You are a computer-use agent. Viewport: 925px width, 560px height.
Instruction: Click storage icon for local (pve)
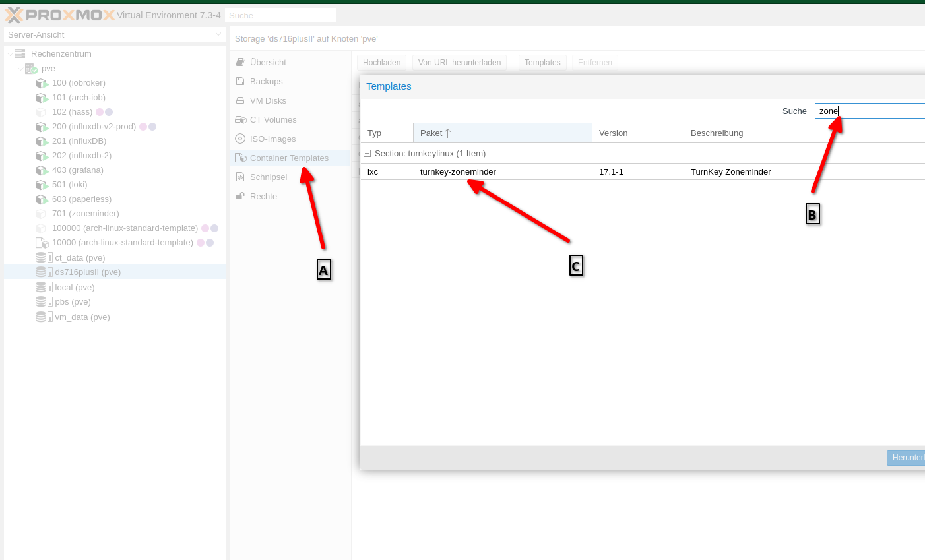tap(44, 287)
